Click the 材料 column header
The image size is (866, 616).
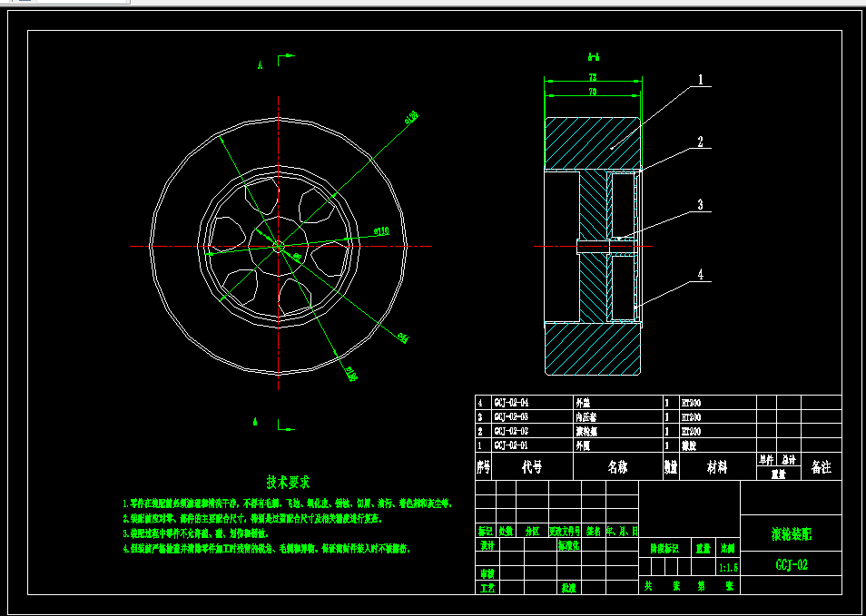click(x=717, y=467)
